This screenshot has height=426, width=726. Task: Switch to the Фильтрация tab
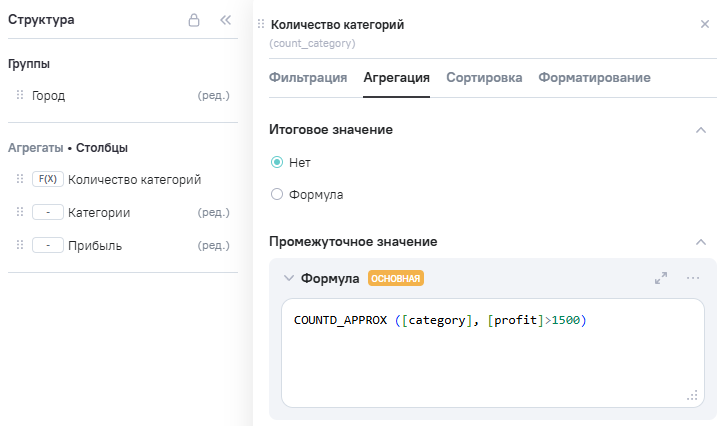click(x=308, y=78)
